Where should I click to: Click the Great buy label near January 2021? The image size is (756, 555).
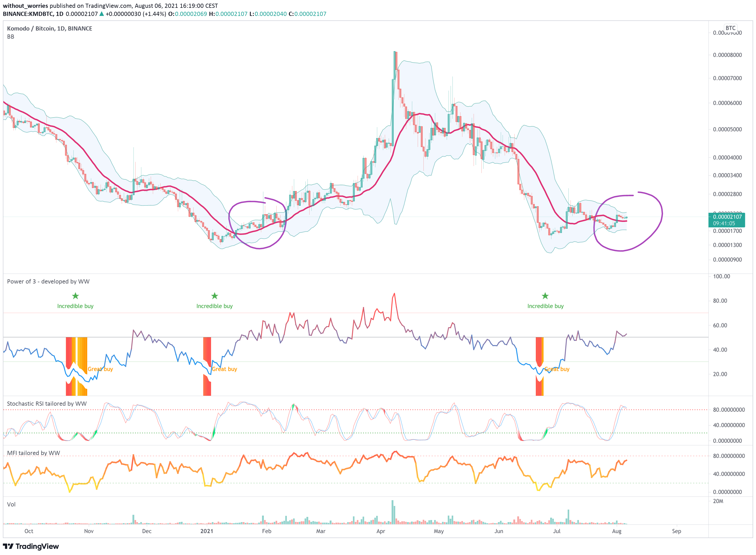coord(224,369)
